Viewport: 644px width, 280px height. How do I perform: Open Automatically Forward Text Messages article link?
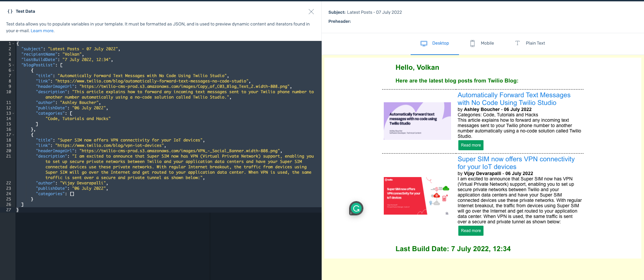(514, 99)
